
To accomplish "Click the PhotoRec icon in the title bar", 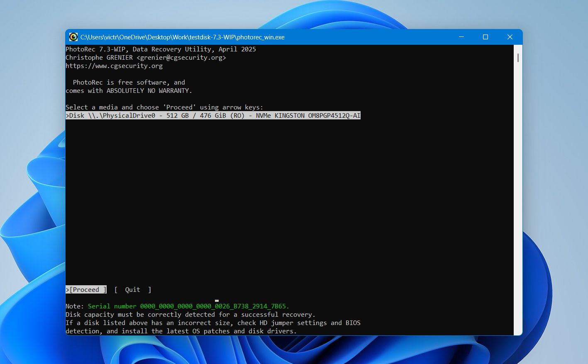I will click(73, 37).
